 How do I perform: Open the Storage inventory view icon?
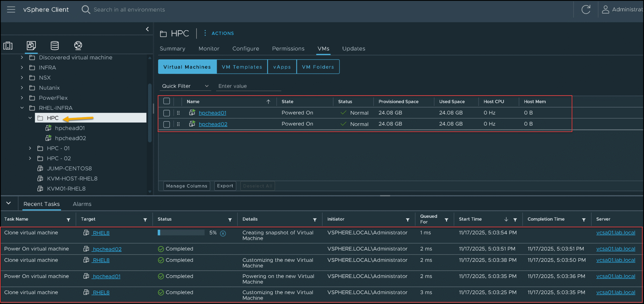coord(55,46)
